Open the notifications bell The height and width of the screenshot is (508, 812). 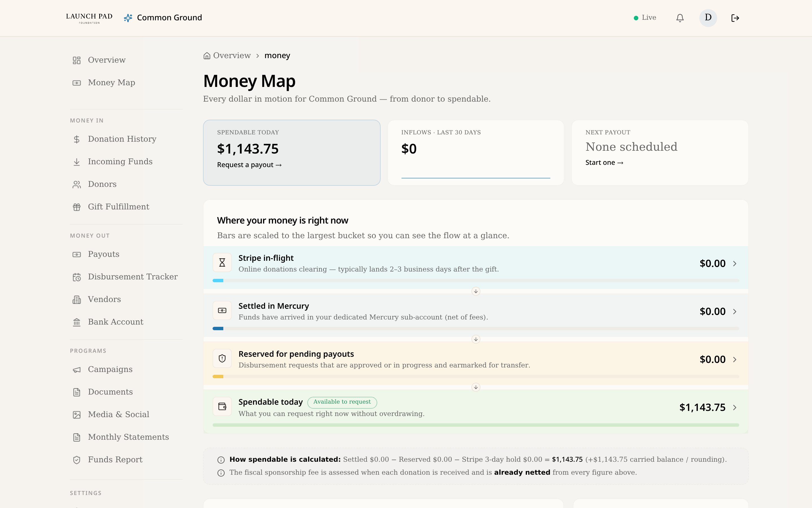click(x=680, y=18)
